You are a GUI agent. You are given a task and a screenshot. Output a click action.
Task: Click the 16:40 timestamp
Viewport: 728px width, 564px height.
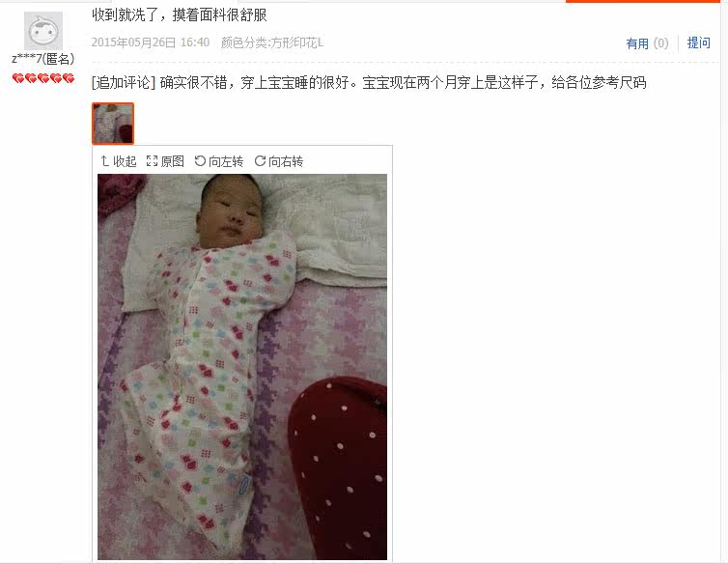[x=195, y=42]
